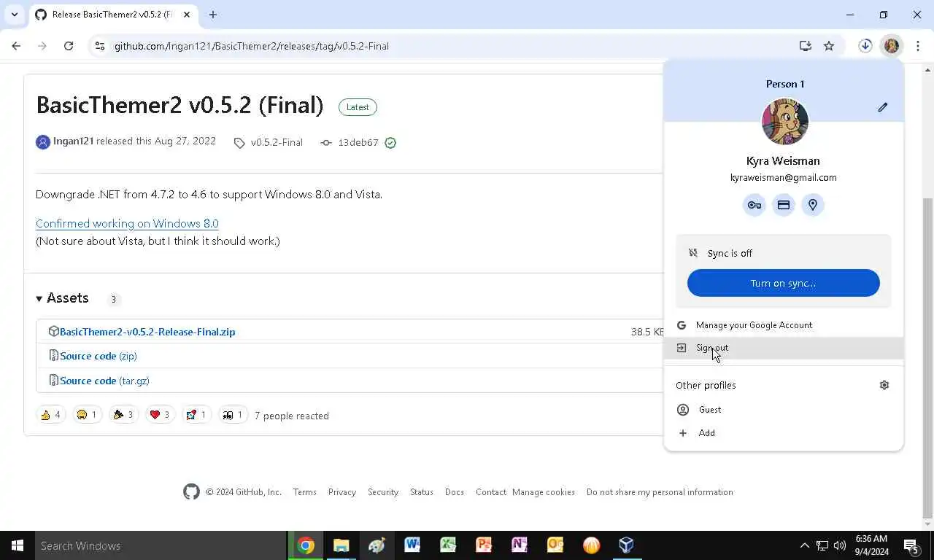The image size is (934, 560).
Task: Click the install app icon in address bar
Action: pyautogui.click(x=805, y=46)
